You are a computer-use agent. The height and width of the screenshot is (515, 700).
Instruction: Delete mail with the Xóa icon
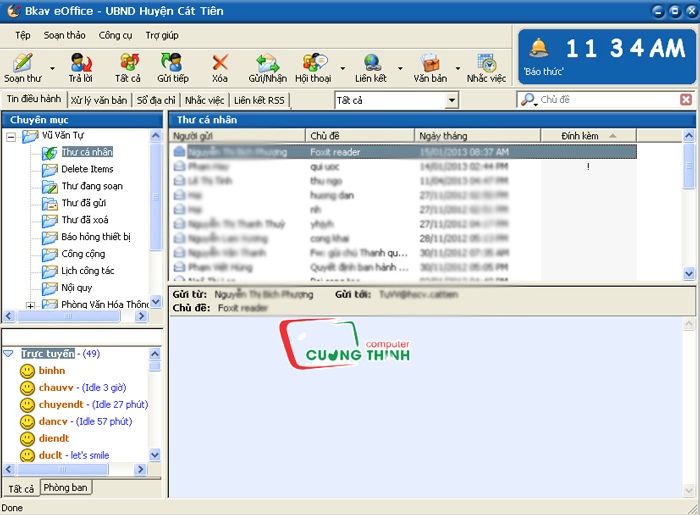coord(220,62)
